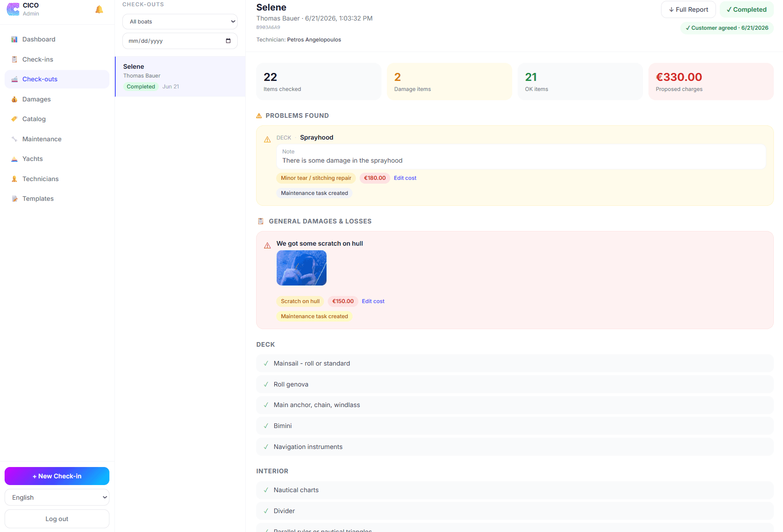Image resolution: width=783 pixels, height=532 pixels.
Task: Click the €150.00 cost badge
Action: [x=343, y=301]
